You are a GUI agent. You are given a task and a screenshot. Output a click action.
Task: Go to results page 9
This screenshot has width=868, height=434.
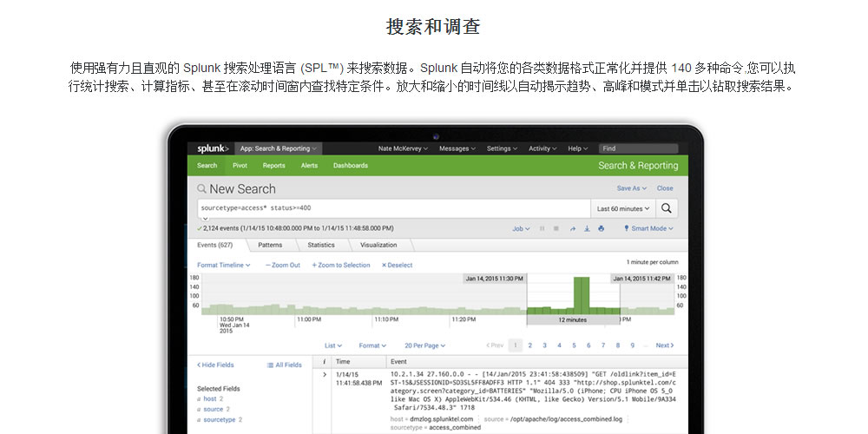[x=632, y=345]
